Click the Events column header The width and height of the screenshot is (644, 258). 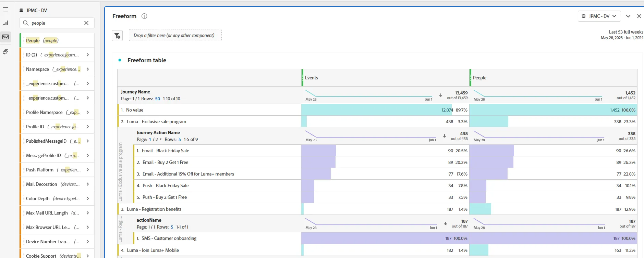[x=385, y=78]
